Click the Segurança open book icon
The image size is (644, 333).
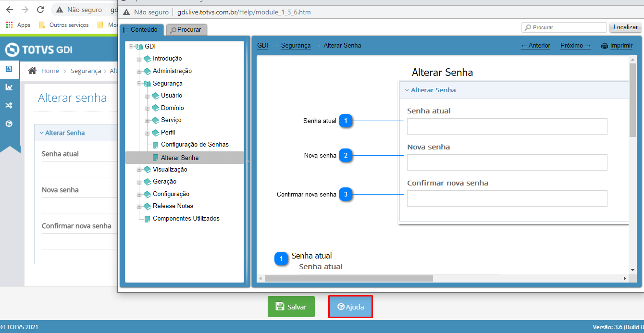pyautogui.click(x=147, y=84)
